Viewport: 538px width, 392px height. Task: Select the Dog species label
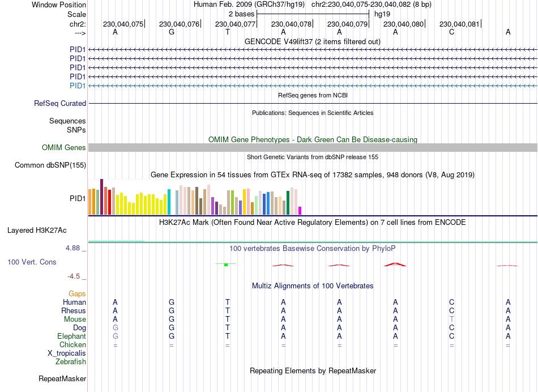coord(79,328)
